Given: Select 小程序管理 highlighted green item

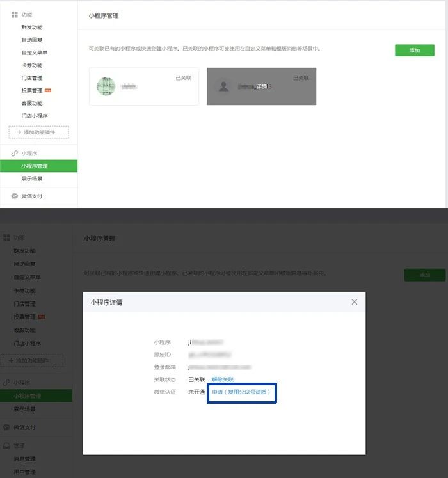Looking at the screenshot, I should (x=39, y=166).
